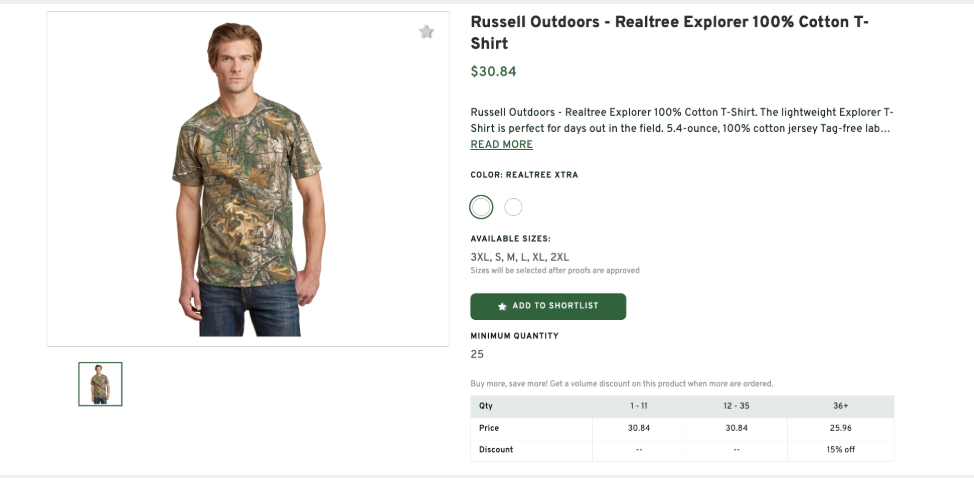Screen dimensions: 974x478
Task: Select the green-outlined Realtree Xtra color swatch
Action: pos(481,207)
